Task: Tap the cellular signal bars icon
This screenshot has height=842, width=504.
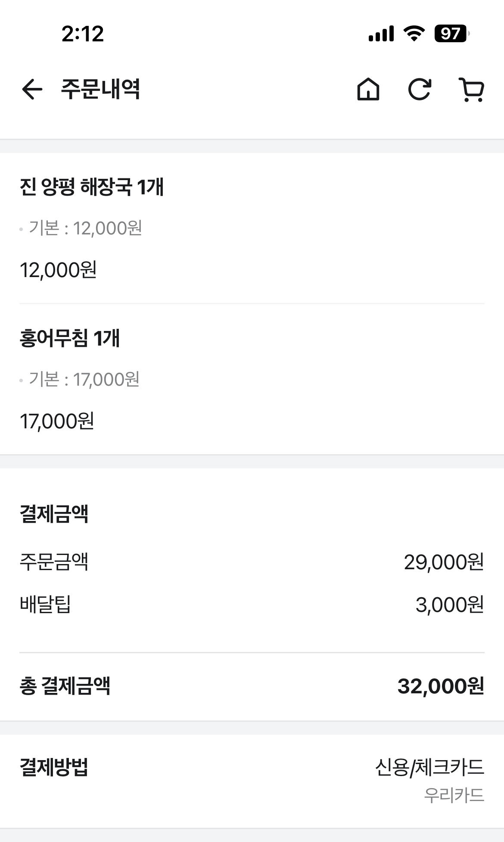Action: tap(381, 34)
